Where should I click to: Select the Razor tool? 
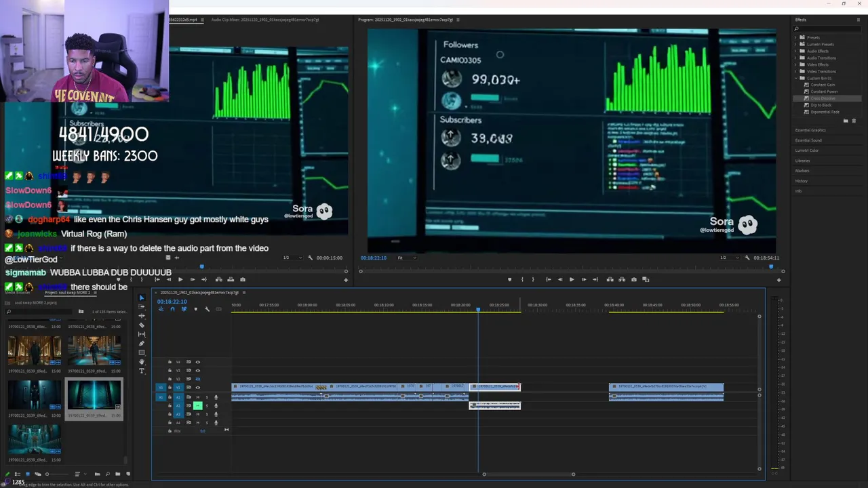pos(142,325)
